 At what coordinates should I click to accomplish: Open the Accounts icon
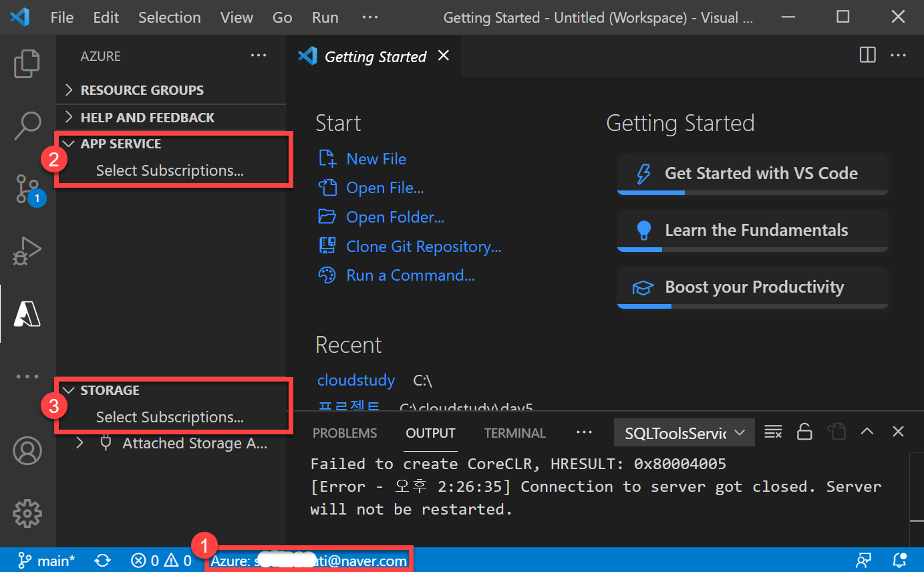(x=27, y=451)
